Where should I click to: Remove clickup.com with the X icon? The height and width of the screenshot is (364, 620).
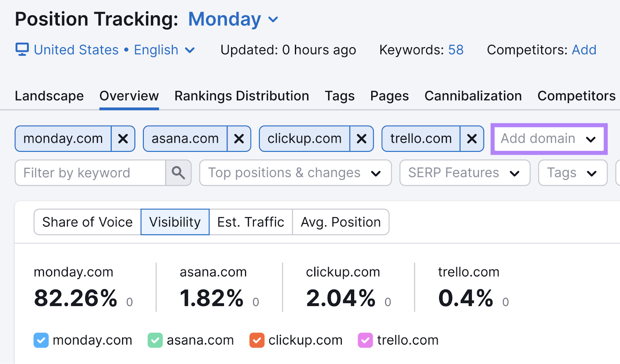click(x=362, y=139)
